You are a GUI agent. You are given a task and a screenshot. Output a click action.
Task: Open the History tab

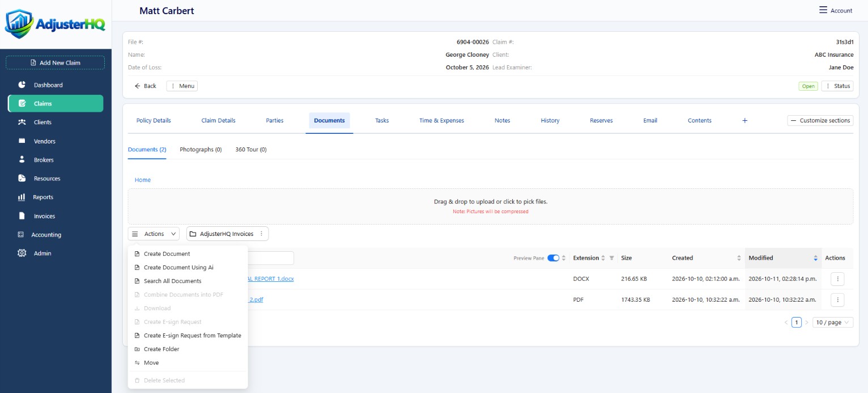pos(550,120)
